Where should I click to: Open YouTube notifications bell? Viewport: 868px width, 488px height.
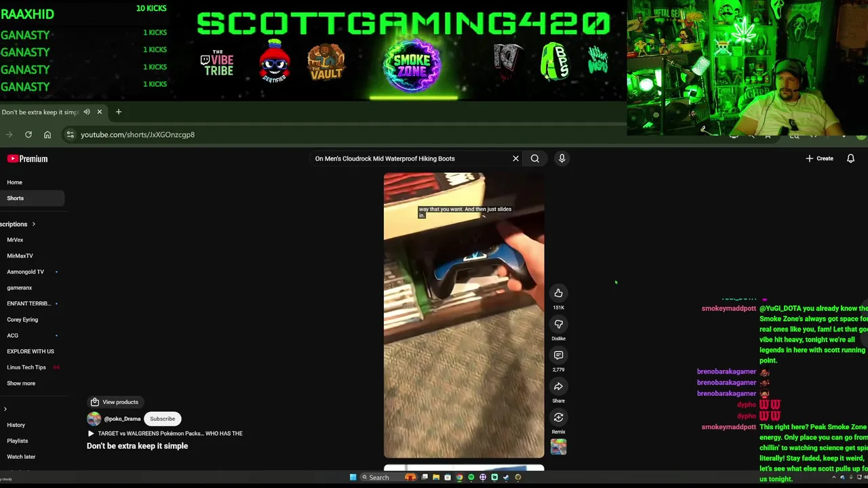pos(850,159)
